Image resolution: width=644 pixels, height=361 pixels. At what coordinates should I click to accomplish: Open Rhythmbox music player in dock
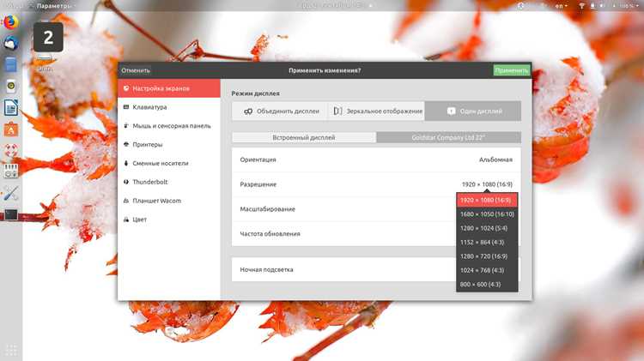pos(10,86)
